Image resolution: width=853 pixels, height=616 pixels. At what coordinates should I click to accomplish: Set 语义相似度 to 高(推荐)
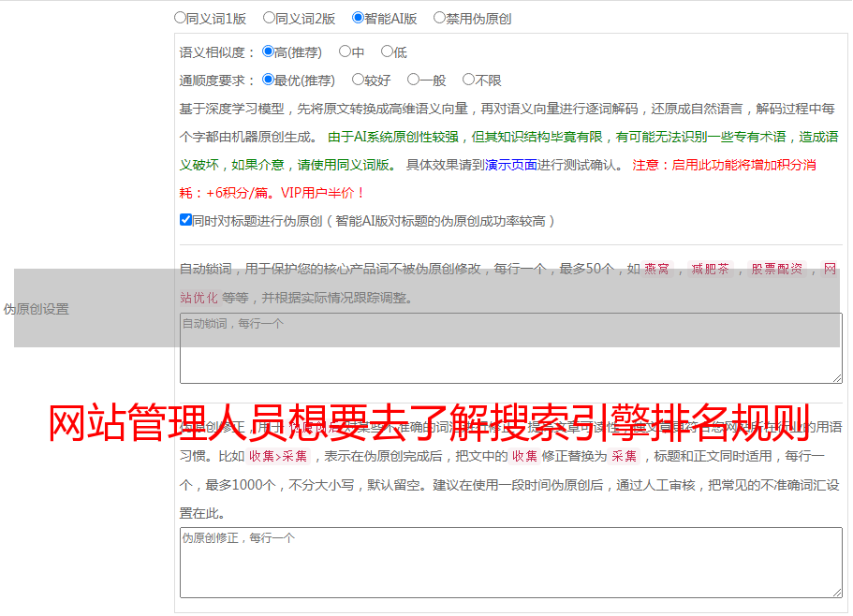[268, 51]
